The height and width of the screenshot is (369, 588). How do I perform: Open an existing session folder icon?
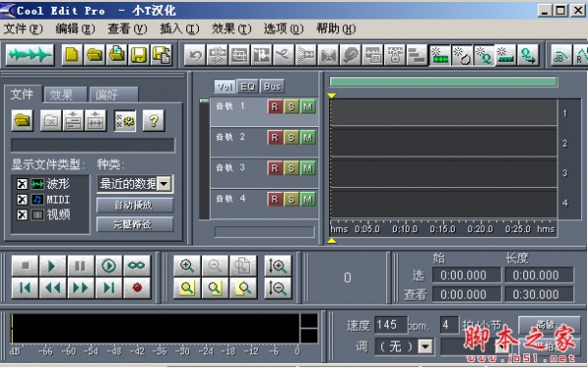(94, 55)
